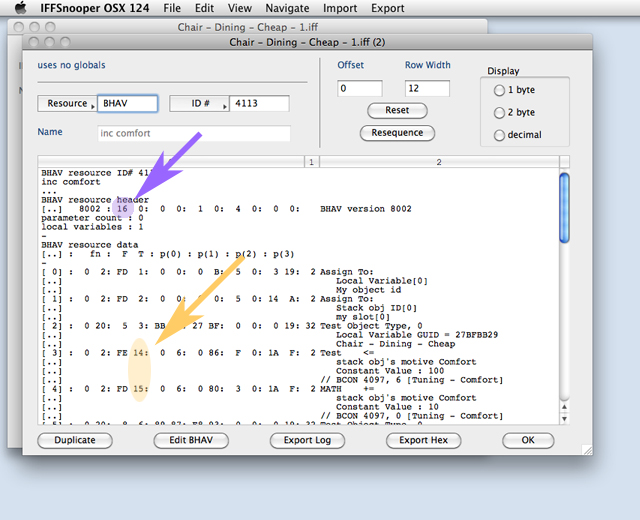Image resolution: width=640 pixels, height=520 pixels.
Task: Open the IFFSnooper OSX 124 application menu
Action: 95,8
